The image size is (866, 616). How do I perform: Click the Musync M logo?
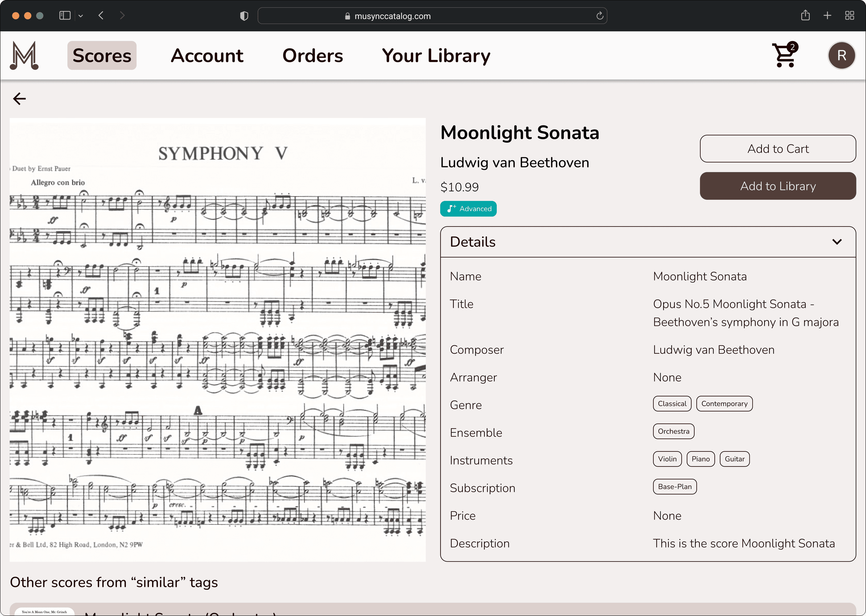coord(24,55)
